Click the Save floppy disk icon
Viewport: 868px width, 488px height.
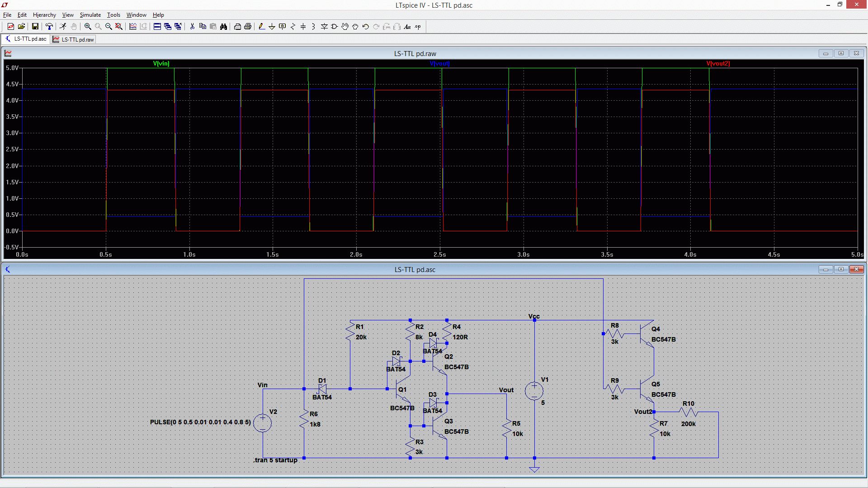[x=35, y=27]
